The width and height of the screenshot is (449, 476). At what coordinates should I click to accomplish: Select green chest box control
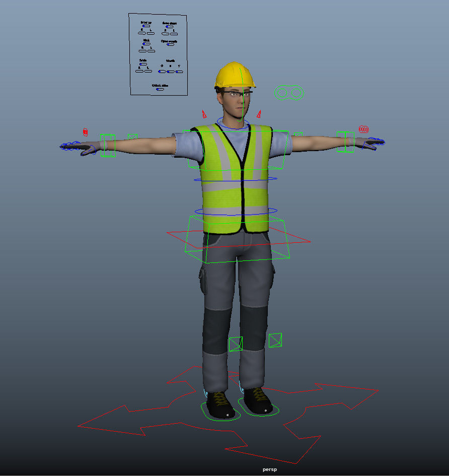[236, 150]
